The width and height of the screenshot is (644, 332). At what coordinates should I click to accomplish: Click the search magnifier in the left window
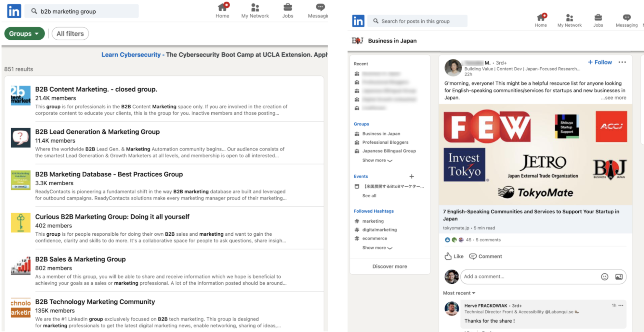coord(34,11)
